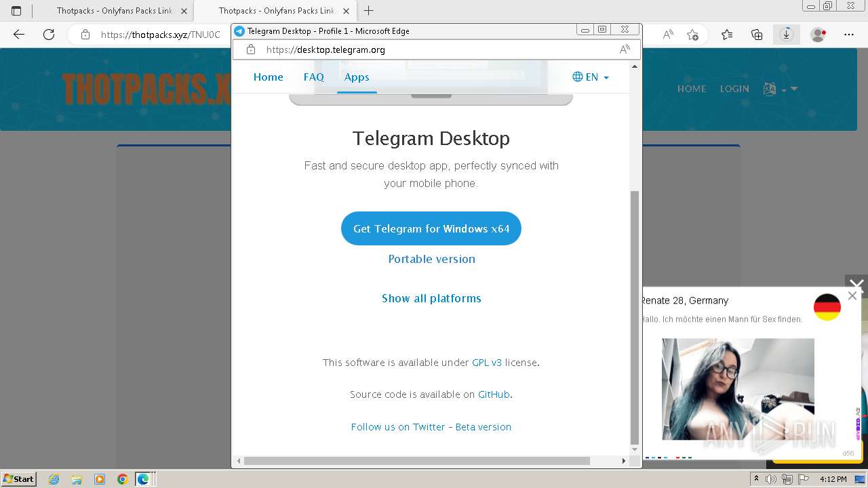Open the GitHub source code link
The height and width of the screenshot is (488, 868).
494,394
